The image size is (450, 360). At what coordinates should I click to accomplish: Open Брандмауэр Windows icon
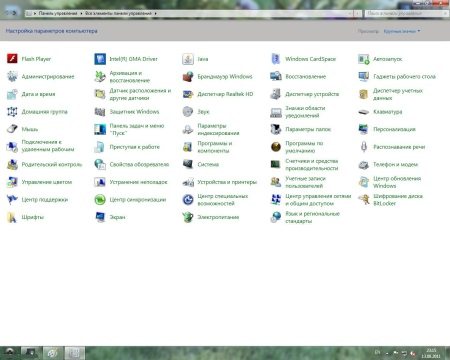(x=188, y=76)
